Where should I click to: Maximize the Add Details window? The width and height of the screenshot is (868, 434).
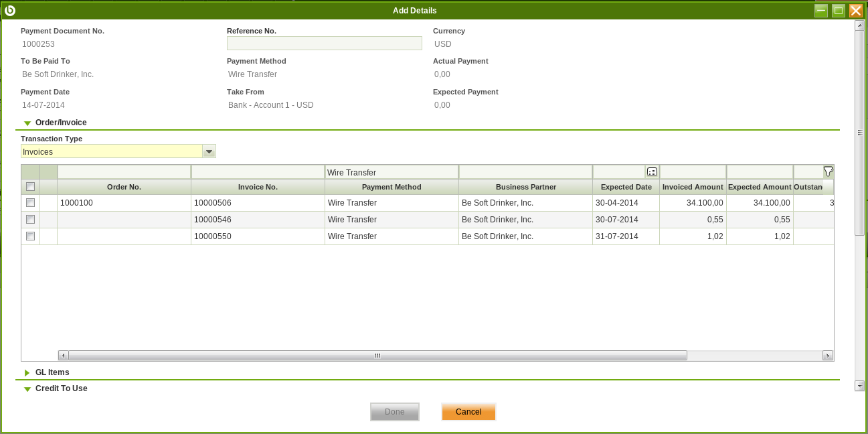point(838,11)
